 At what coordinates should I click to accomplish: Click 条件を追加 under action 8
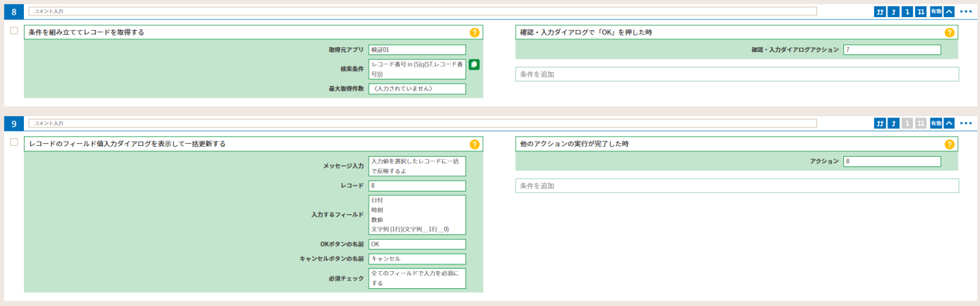(737, 74)
